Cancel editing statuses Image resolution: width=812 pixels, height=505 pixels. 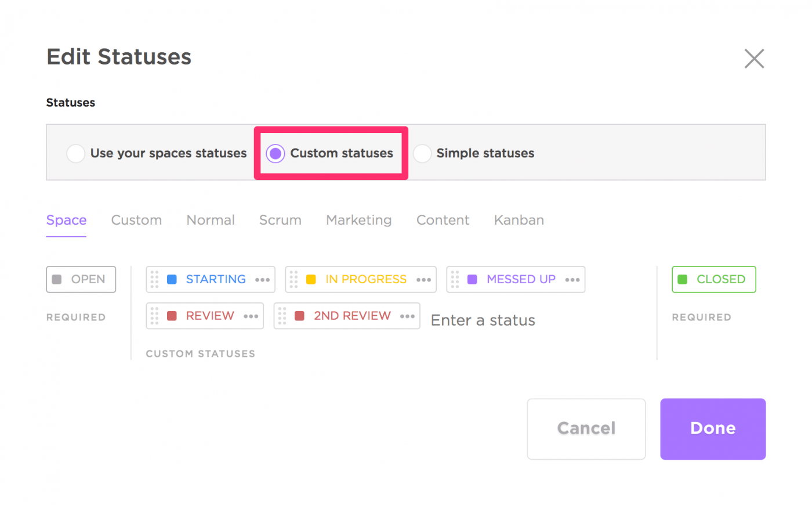click(x=586, y=428)
